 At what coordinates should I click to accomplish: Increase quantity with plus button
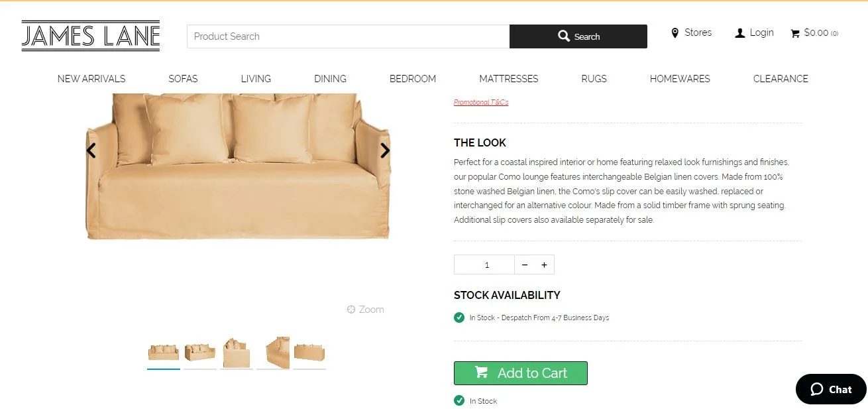tap(544, 264)
